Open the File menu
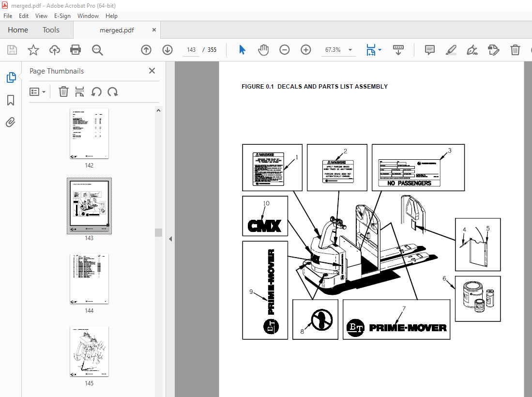The height and width of the screenshot is (397, 532). click(8, 16)
